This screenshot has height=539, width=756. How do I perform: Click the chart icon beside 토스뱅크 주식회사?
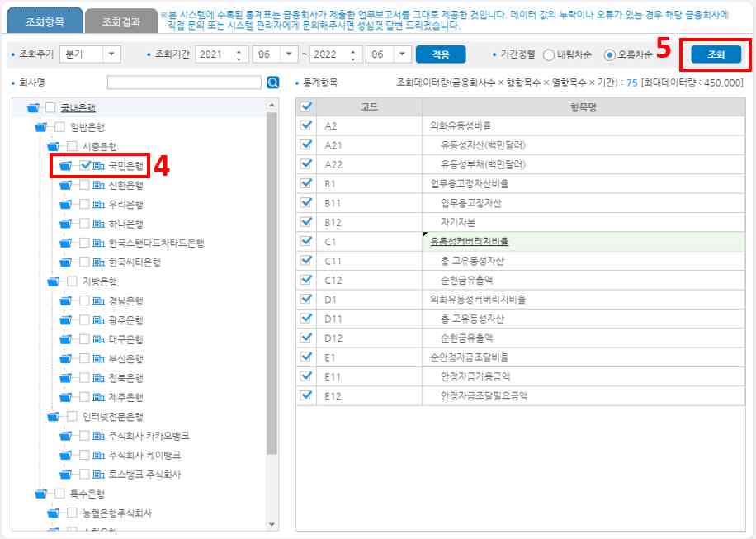tap(98, 475)
